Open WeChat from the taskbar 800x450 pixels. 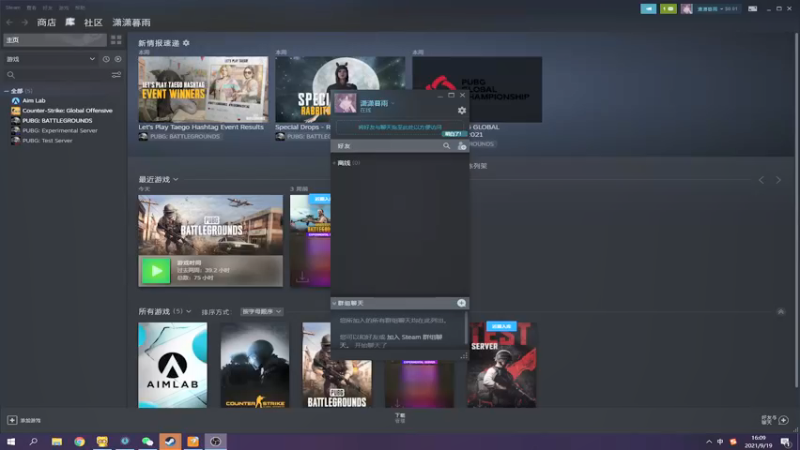click(x=147, y=441)
